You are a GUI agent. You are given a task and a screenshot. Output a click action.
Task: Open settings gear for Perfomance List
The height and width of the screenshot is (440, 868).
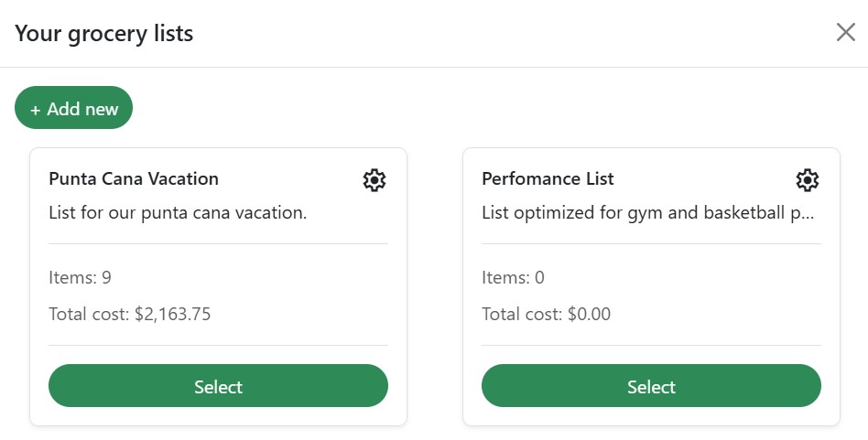[808, 180]
